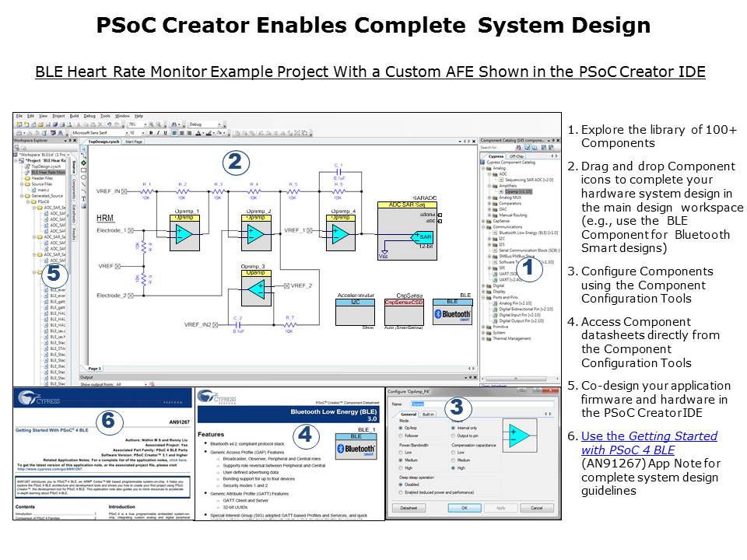Select the rectangle shape drawing tool
This screenshot has height=560, width=747.
coord(84,170)
